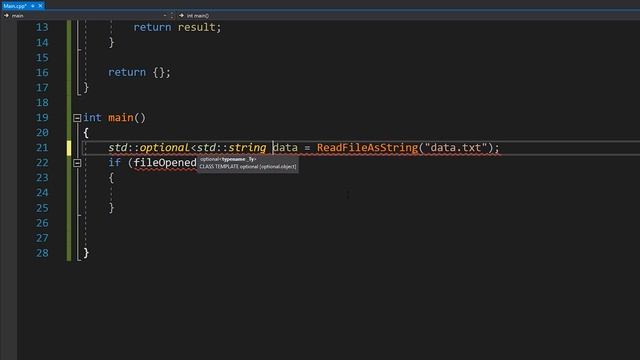Click line number 22 in the gutter
640x360 pixels.
[42, 163]
